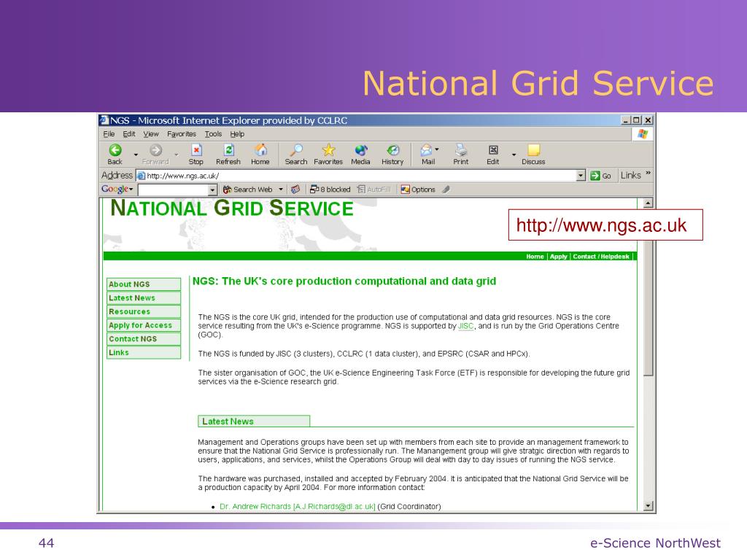Open the Tools menu

(214, 134)
